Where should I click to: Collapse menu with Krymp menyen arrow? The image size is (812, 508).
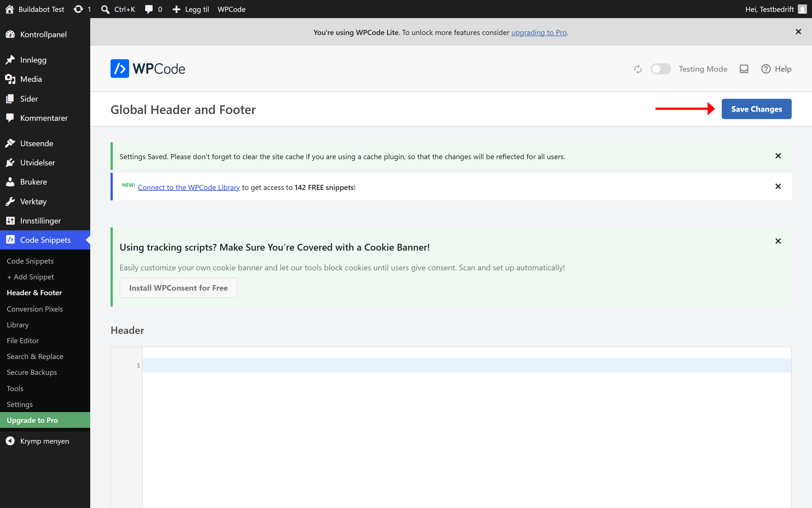pyautogui.click(x=10, y=441)
